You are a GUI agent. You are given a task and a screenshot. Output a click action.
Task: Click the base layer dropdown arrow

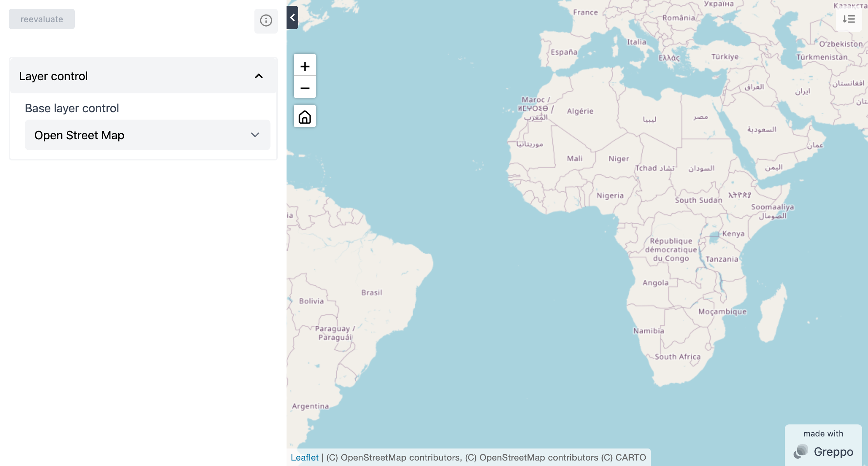[x=255, y=135]
